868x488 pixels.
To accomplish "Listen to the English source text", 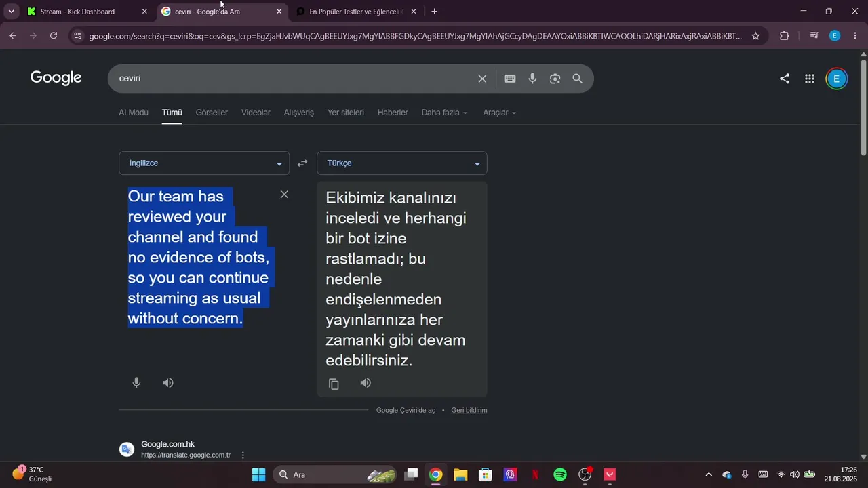I will point(168,383).
